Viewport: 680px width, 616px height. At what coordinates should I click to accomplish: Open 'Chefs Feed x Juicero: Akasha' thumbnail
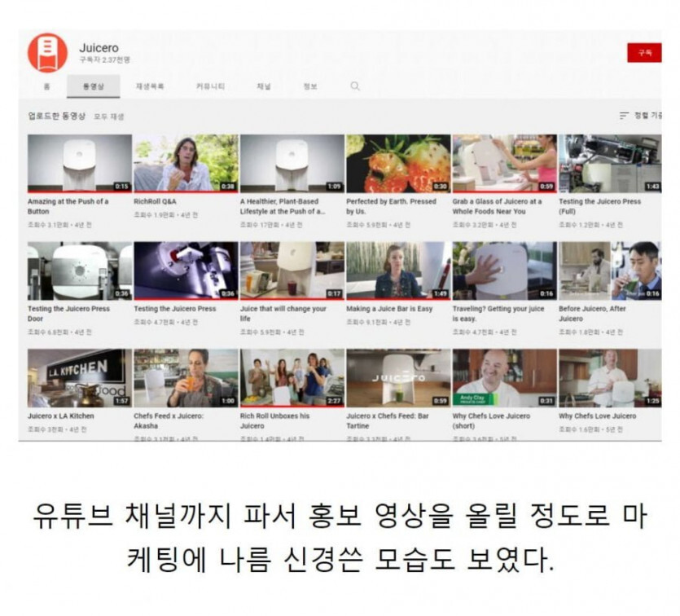[186, 378]
